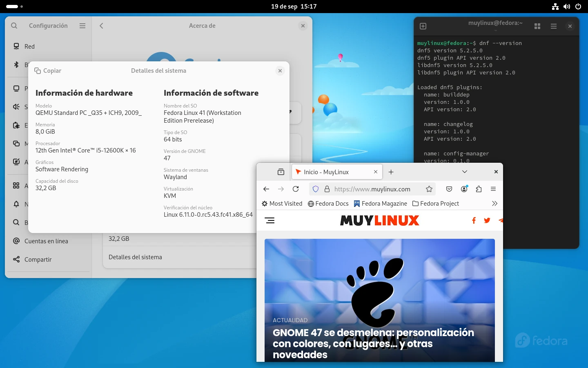
Task: Click the volume icon in the top bar
Action: 567,7
